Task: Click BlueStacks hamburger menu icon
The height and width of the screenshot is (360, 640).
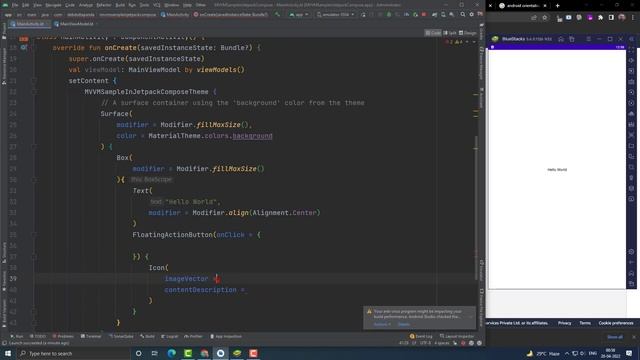Action: tap(588, 39)
